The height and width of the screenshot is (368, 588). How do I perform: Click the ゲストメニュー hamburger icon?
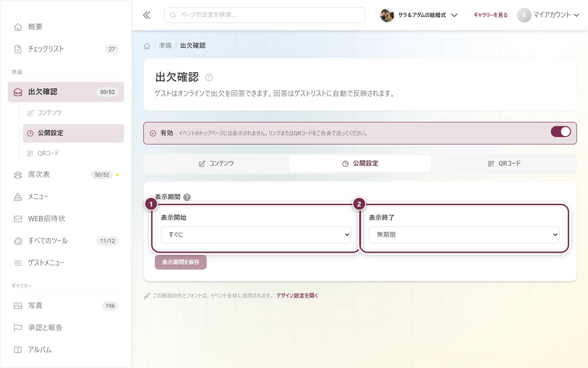18,263
